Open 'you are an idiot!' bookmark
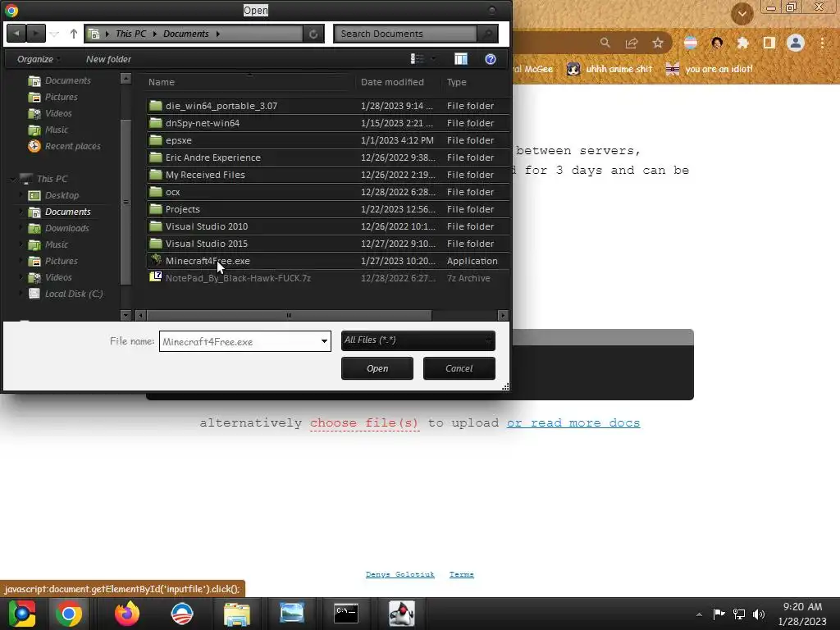 coord(710,69)
